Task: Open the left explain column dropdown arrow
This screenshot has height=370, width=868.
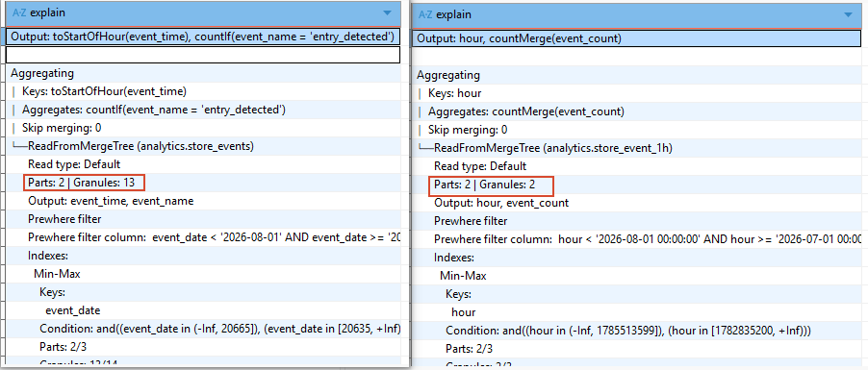Action: (x=388, y=13)
